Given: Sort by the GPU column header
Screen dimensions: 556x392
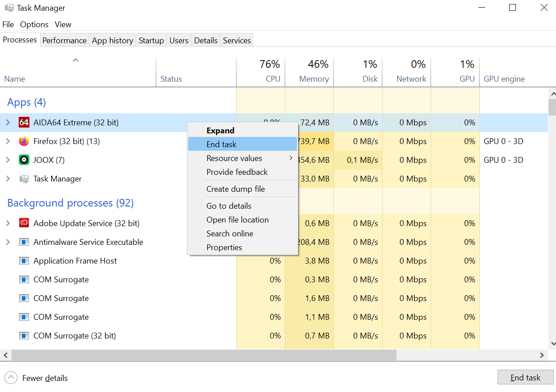Looking at the screenshot, I should coord(455,72).
